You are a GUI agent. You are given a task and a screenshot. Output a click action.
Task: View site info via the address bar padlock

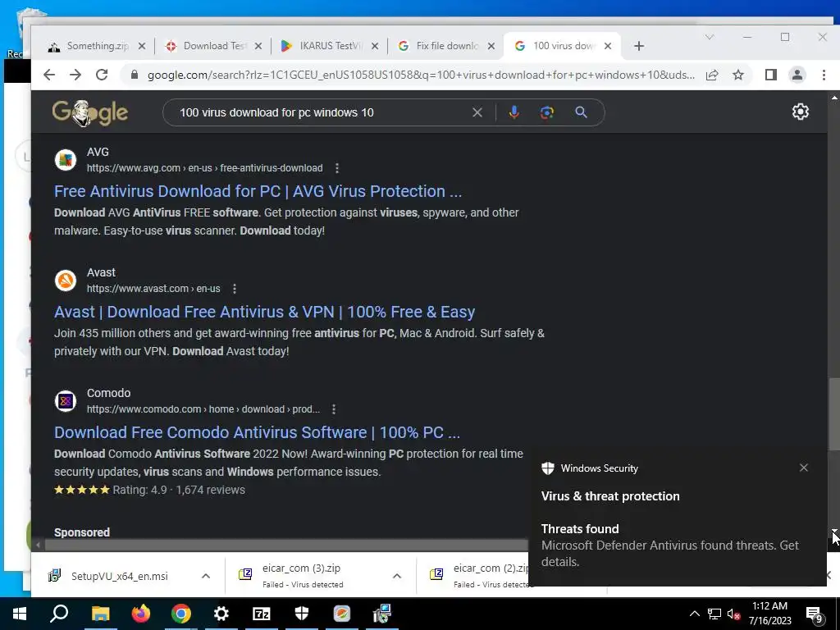tap(135, 75)
